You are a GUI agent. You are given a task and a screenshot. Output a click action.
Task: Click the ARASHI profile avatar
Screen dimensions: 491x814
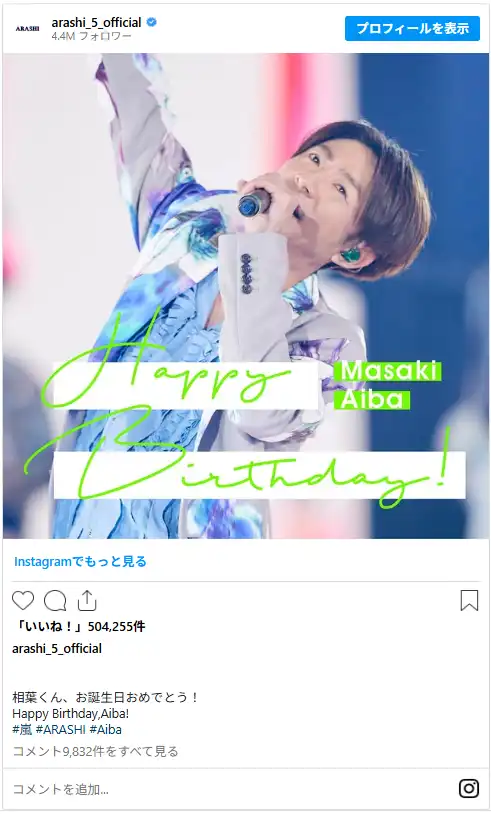(x=28, y=29)
